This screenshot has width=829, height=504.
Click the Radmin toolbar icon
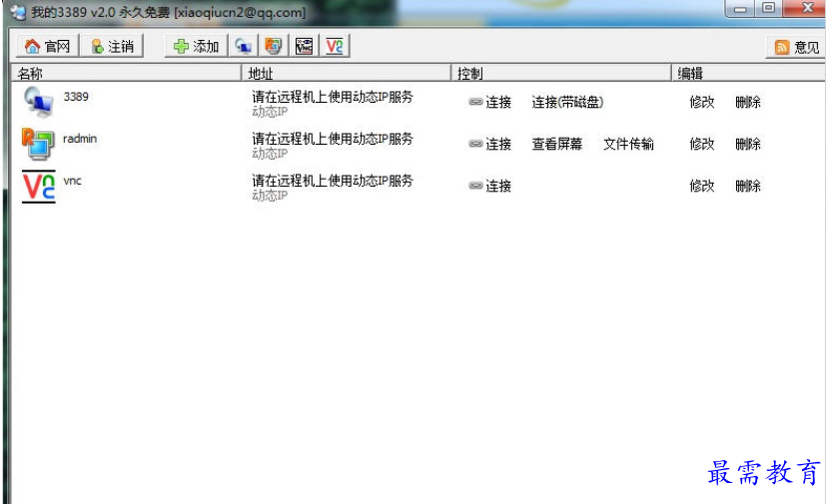pos(274,47)
